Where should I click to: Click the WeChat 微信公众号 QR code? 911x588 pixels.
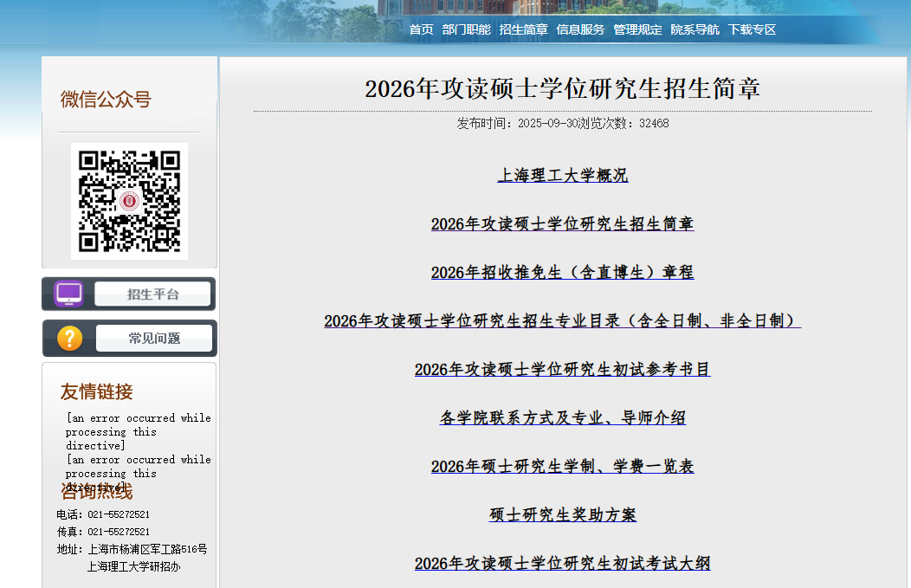click(x=128, y=203)
